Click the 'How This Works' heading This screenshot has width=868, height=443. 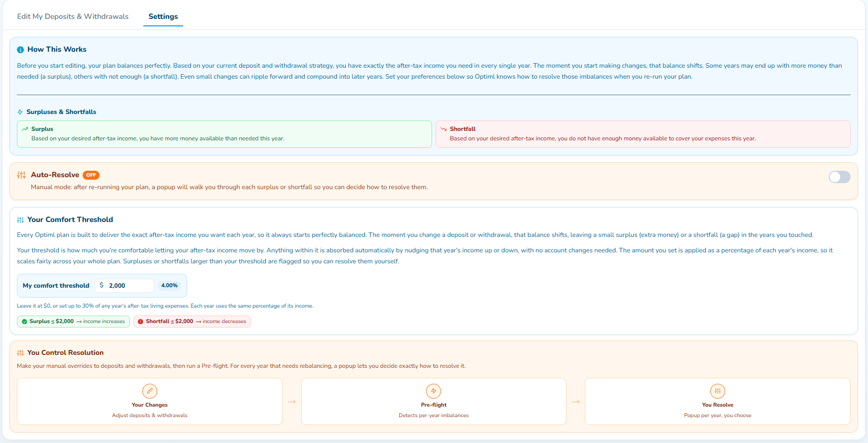click(x=57, y=49)
